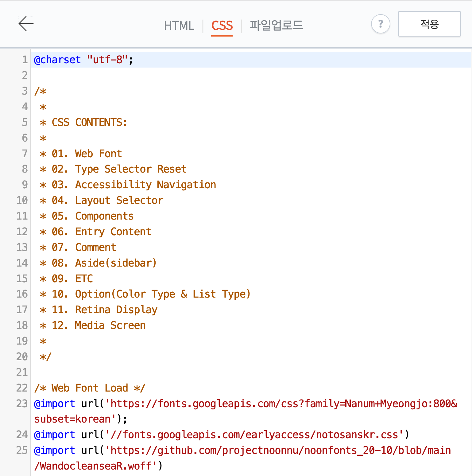This screenshot has height=476, width=472.
Task: Click line number 25 in the gutter
Action: (x=21, y=450)
